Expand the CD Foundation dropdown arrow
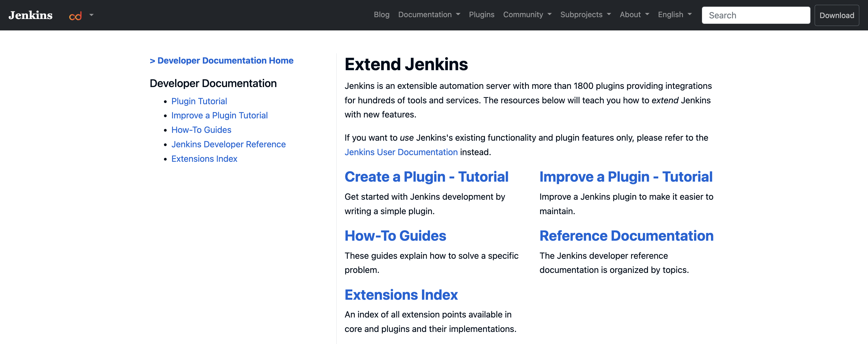The height and width of the screenshot is (344, 868). tap(91, 15)
